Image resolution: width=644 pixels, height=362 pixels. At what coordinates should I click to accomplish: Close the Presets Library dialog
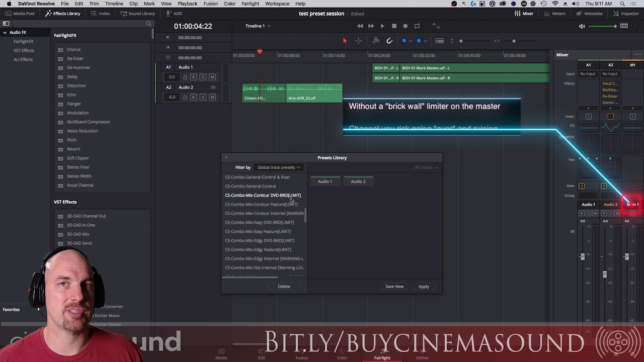226,158
